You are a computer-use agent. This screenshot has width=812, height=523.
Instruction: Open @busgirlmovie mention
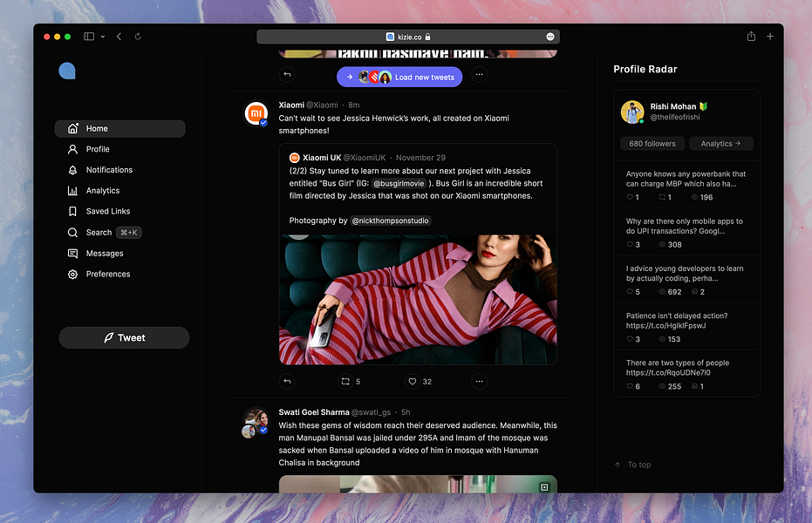399,184
